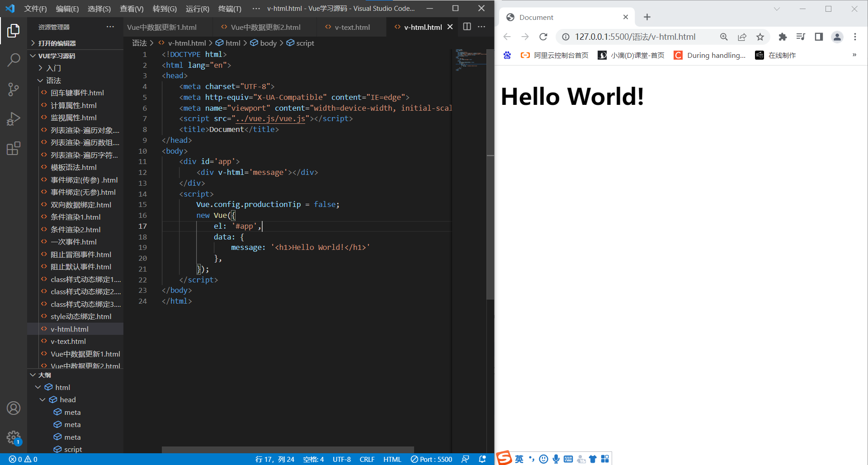
Task: Open Chrome three-dot menu
Action: click(855, 37)
